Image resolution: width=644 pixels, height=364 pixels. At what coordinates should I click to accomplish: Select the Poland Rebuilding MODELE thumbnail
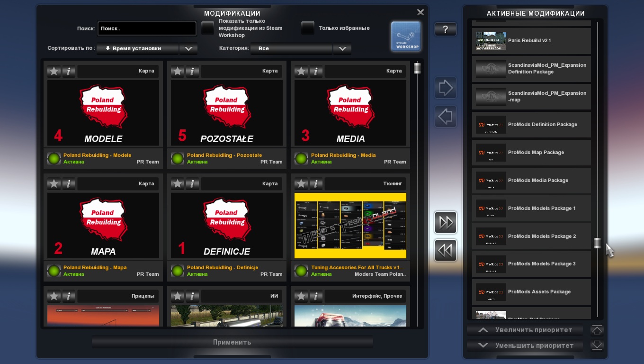(103, 113)
